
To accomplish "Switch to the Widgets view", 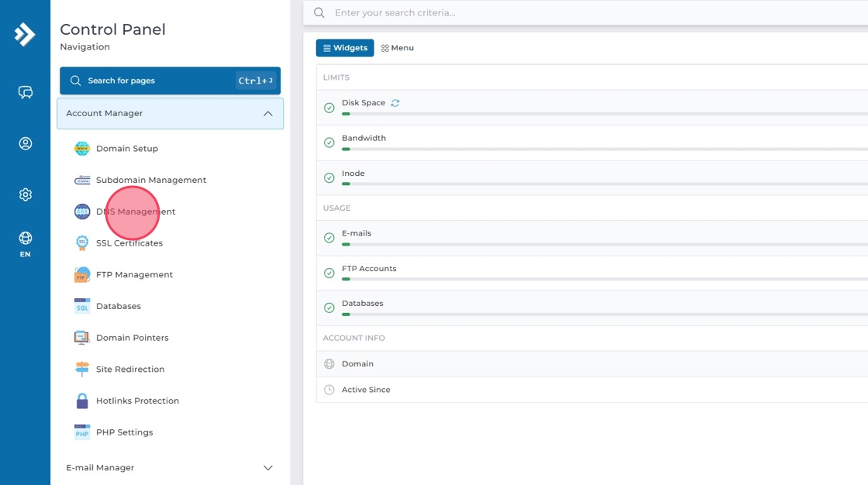I will point(345,48).
